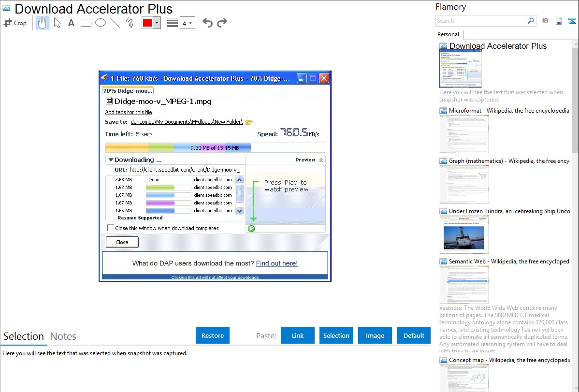Open the color picker dropdown arrow
579x392 pixels.
pyautogui.click(x=157, y=23)
